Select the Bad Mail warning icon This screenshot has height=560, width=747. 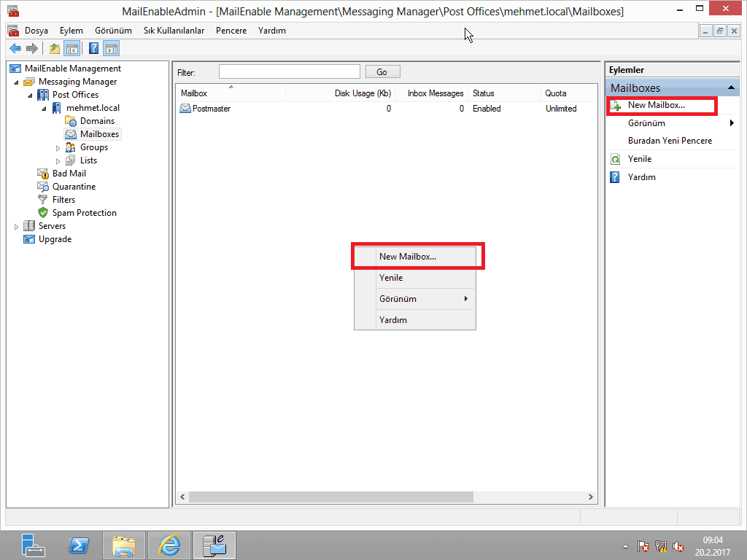coord(44,174)
